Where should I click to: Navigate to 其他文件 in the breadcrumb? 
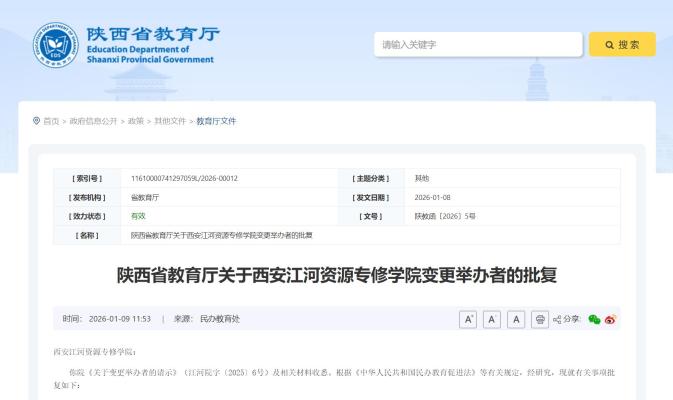coord(169,121)
